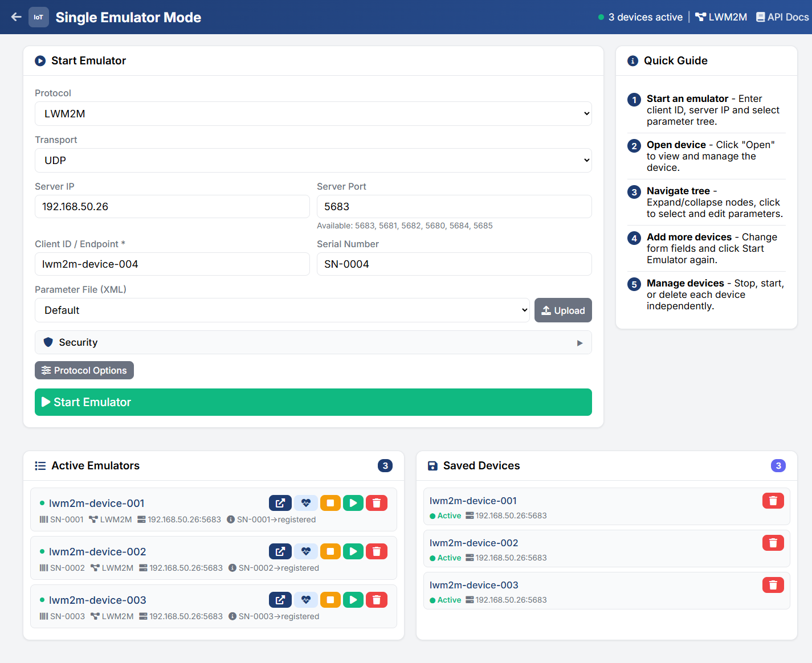Screen dimensions: 812x663
Task: Open the Transport dropdown showing UDP
Action: [x=313, y=161]
